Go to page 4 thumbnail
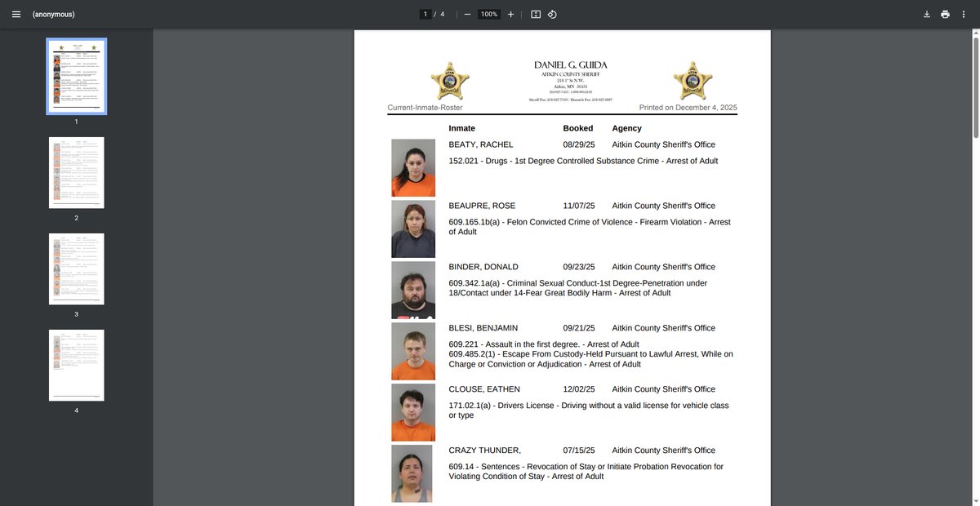 [x=76, y=365]
